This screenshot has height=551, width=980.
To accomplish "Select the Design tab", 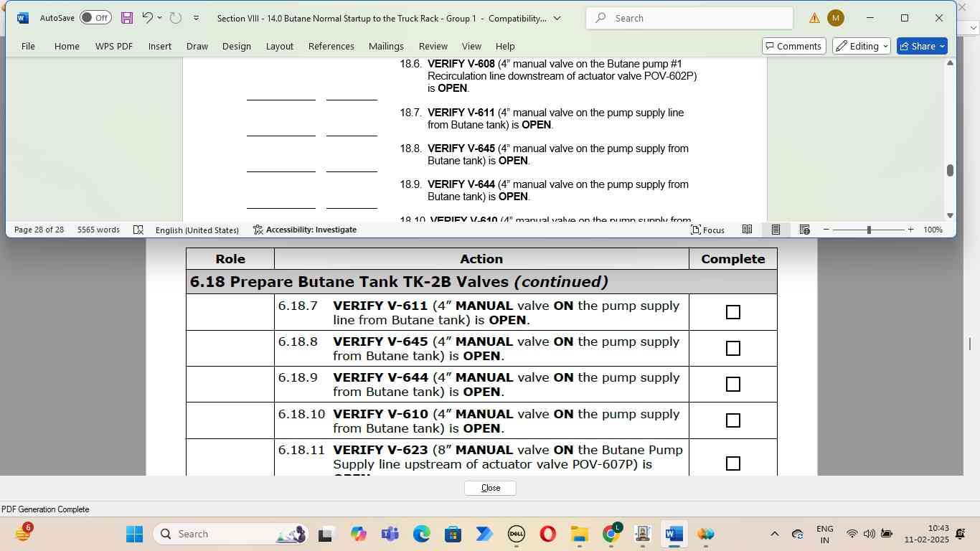I will (x=237, y=46).
